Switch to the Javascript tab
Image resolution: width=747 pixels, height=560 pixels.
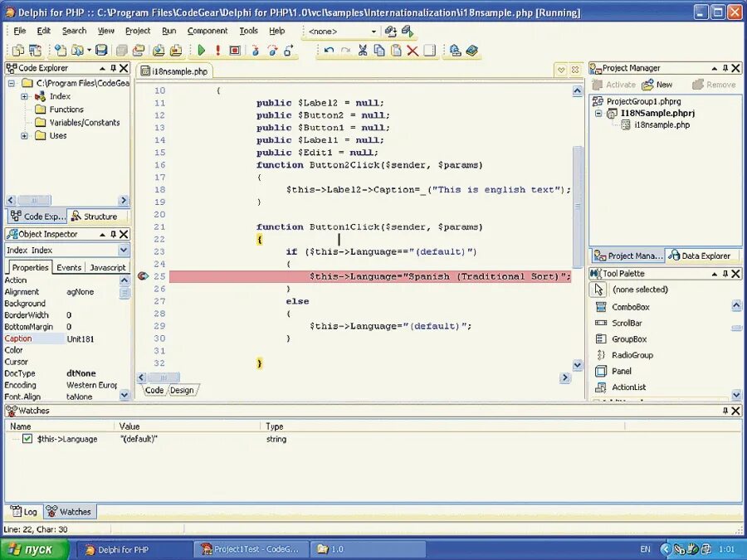click(108, 268)
